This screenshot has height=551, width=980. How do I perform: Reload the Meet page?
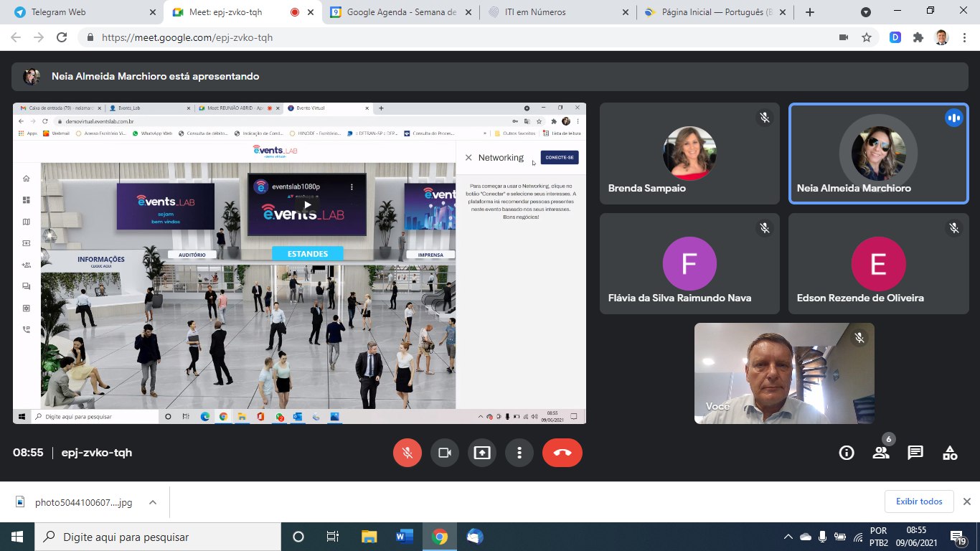[x=62, y=37]
